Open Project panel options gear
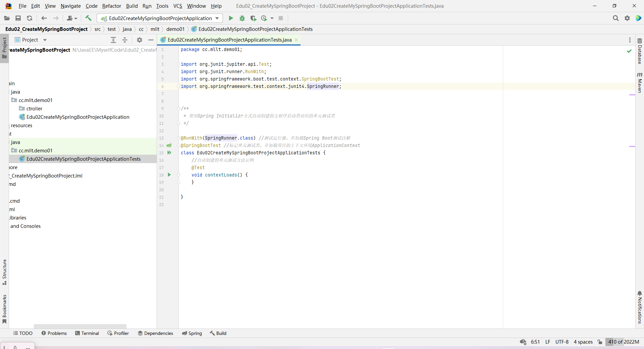Viewport: 644px width, 349px height. (140, 40)
